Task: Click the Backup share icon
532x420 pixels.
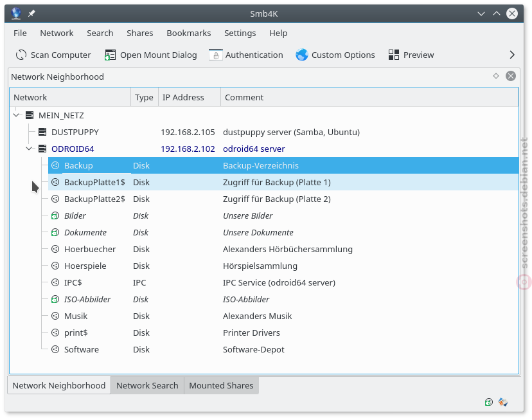Action: [x=55, y=165]
